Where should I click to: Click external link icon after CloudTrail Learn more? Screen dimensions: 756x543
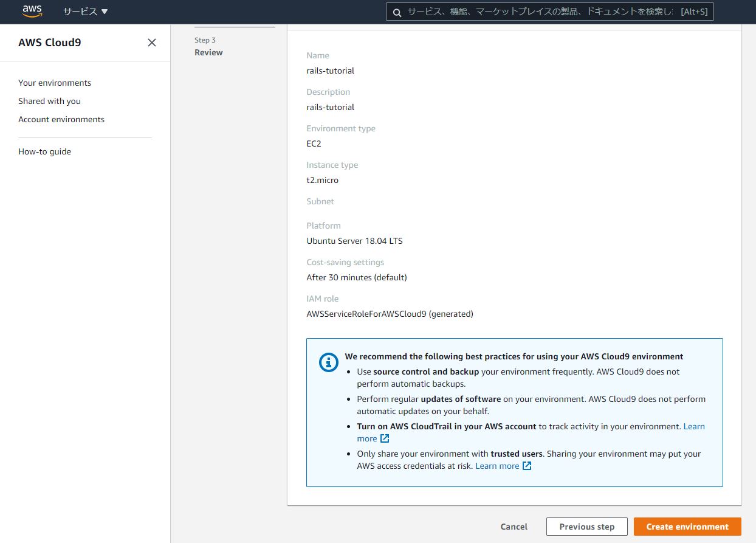point(384,438)
